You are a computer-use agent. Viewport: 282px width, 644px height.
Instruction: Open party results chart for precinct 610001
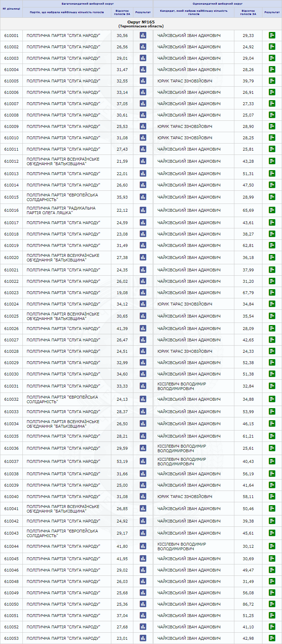point(143,35)
